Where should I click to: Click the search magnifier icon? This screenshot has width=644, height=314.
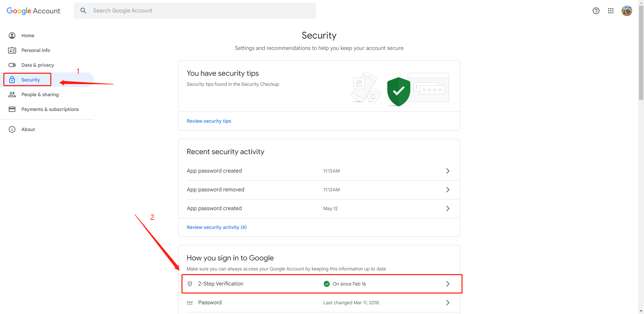click(x=84, y=11)
